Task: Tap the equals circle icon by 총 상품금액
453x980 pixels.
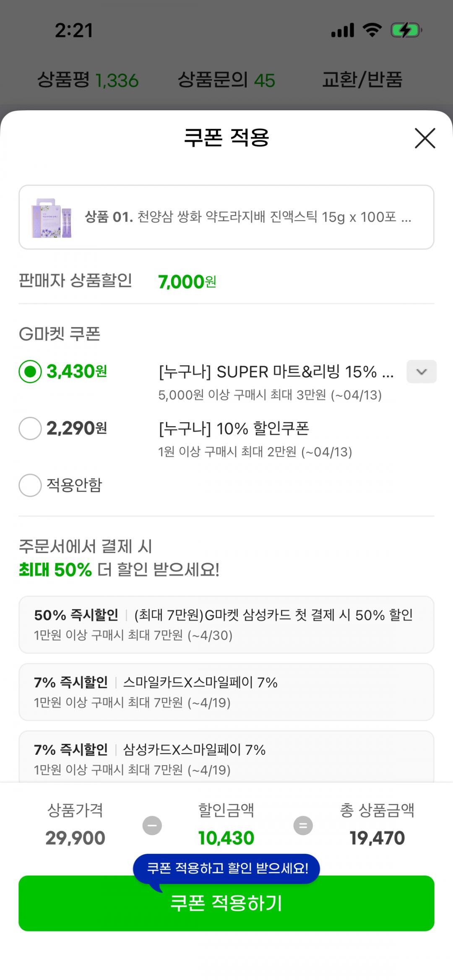Action: [303, 826]
